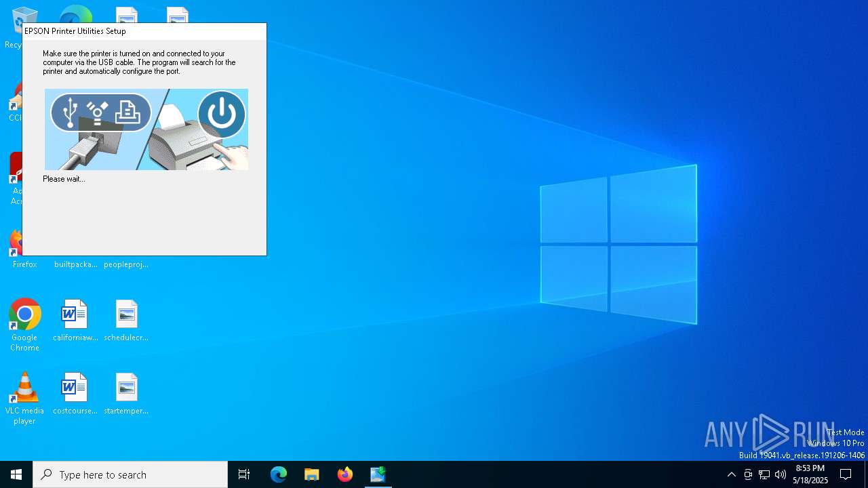Click the printer setup instruction text
The height and width of the screenshot is (488, 868).
tap(139, 62)
